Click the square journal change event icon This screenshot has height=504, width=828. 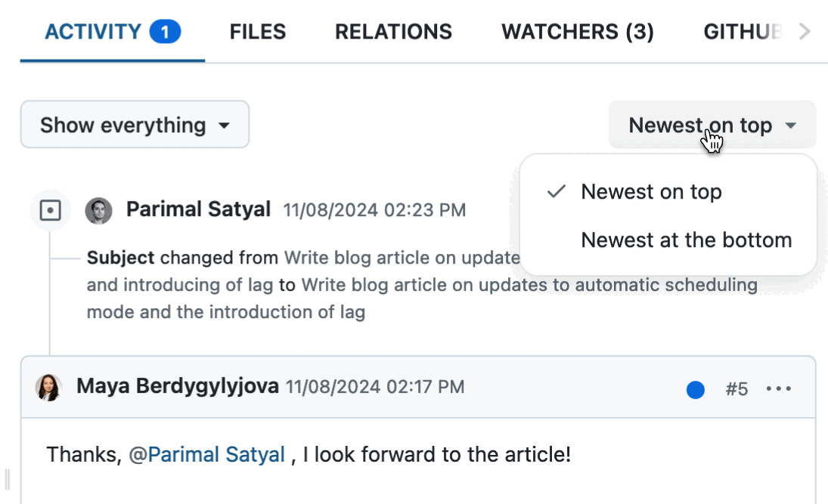[x=51, y=210]
